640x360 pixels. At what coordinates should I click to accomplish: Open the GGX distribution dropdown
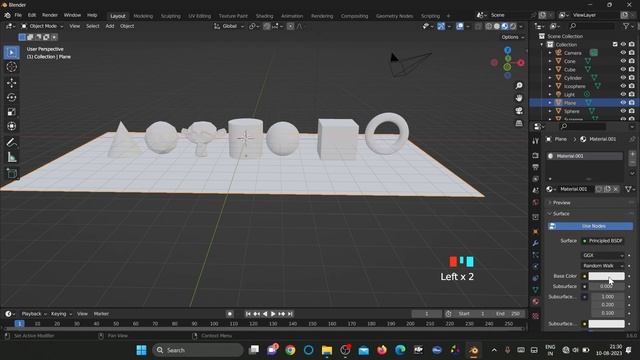coord(602,256)
